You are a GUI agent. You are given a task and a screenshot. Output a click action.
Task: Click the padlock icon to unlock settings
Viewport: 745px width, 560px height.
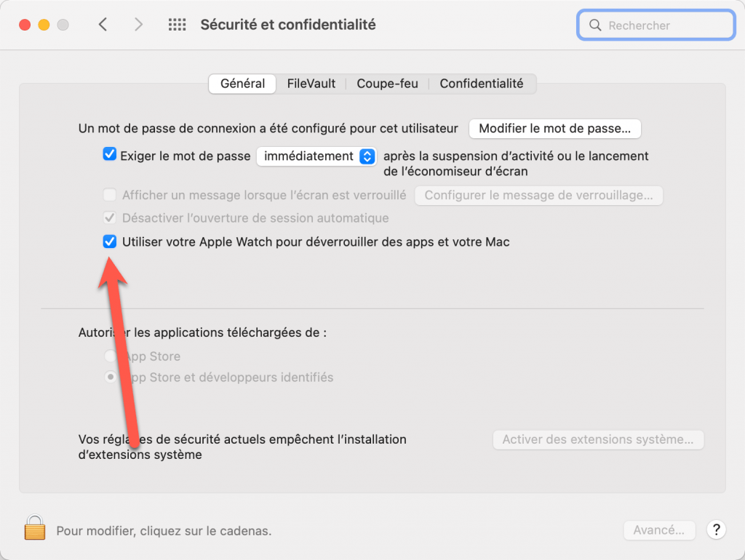click(x=35, y=528)
